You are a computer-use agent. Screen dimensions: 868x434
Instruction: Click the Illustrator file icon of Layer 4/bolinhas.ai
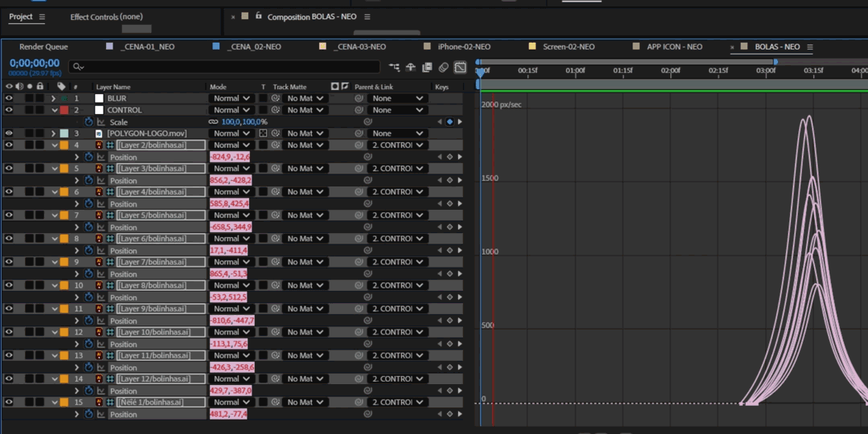pos(99,191)
